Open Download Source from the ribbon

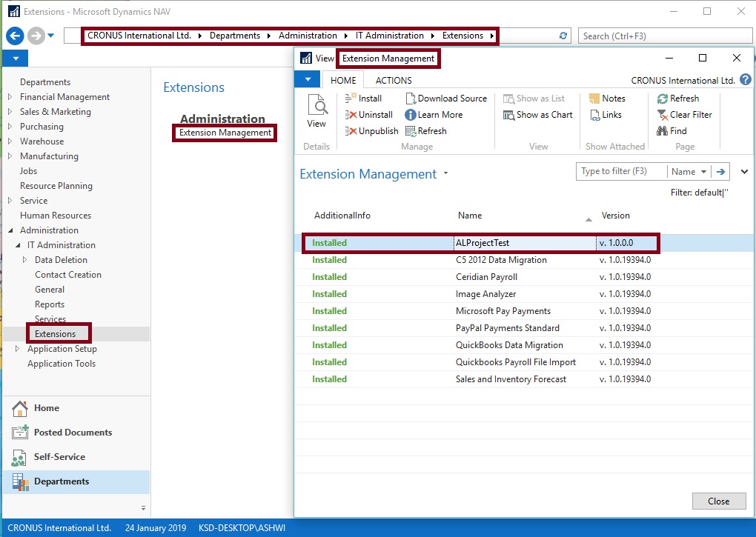tap(411, 99)
